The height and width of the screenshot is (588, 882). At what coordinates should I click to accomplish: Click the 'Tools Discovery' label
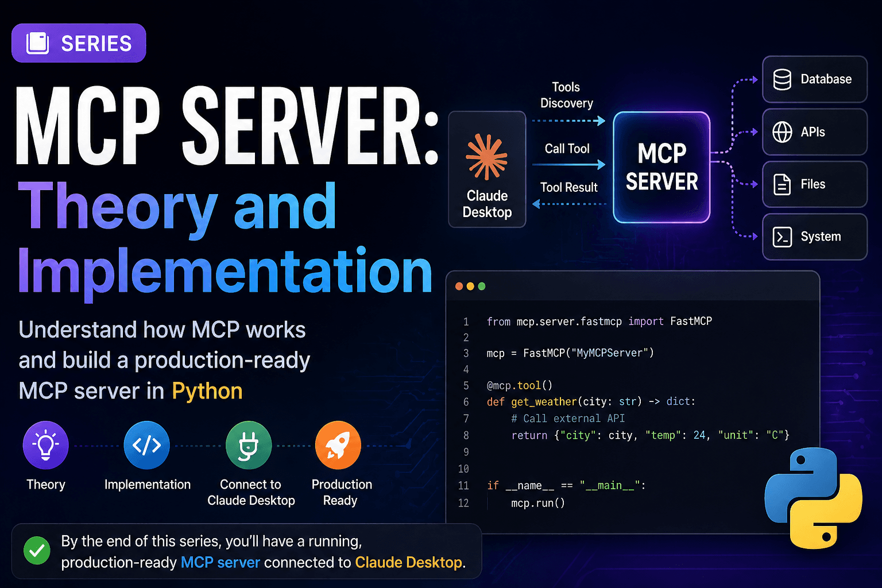coord(567,95)
